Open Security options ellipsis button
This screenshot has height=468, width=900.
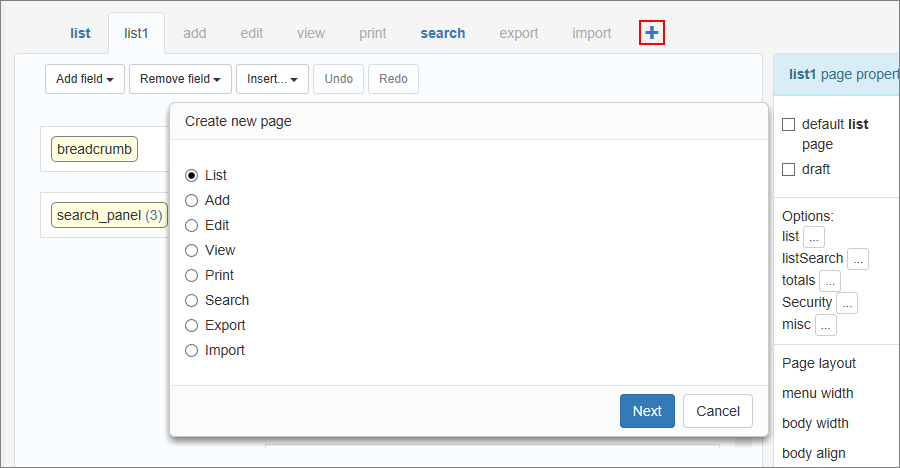(847, 303)
